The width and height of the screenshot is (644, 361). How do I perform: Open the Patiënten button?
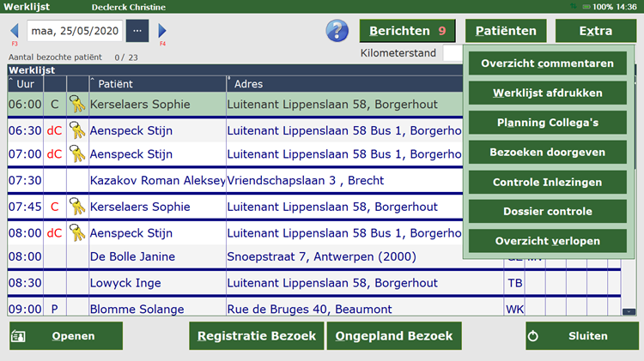pos(506,31)
